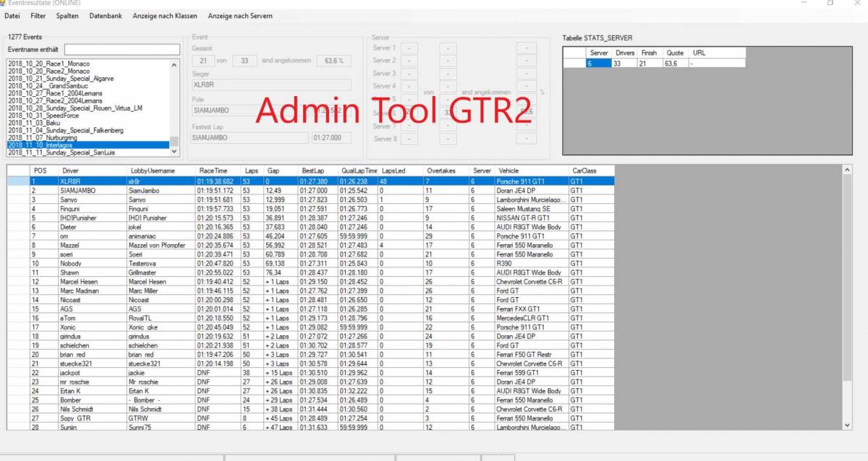
Task: Click the Eventname enthält text field
Action: click(x=122, y=49)
